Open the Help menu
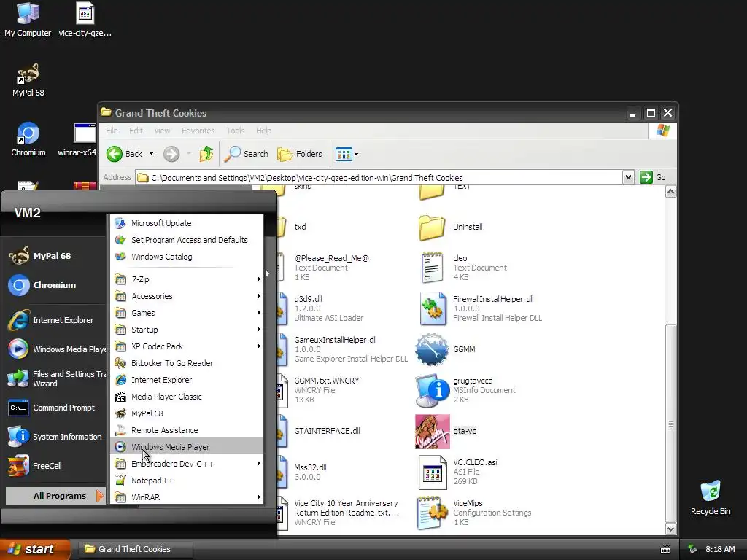Viewport: 747px width, 560px height. click(x=263, y=131)
